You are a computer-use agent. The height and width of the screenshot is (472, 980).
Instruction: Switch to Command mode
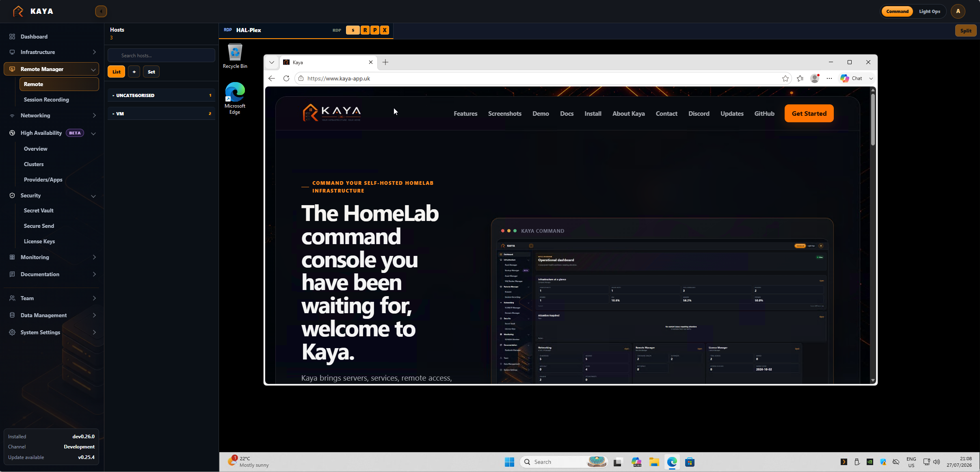coord(897,11)
